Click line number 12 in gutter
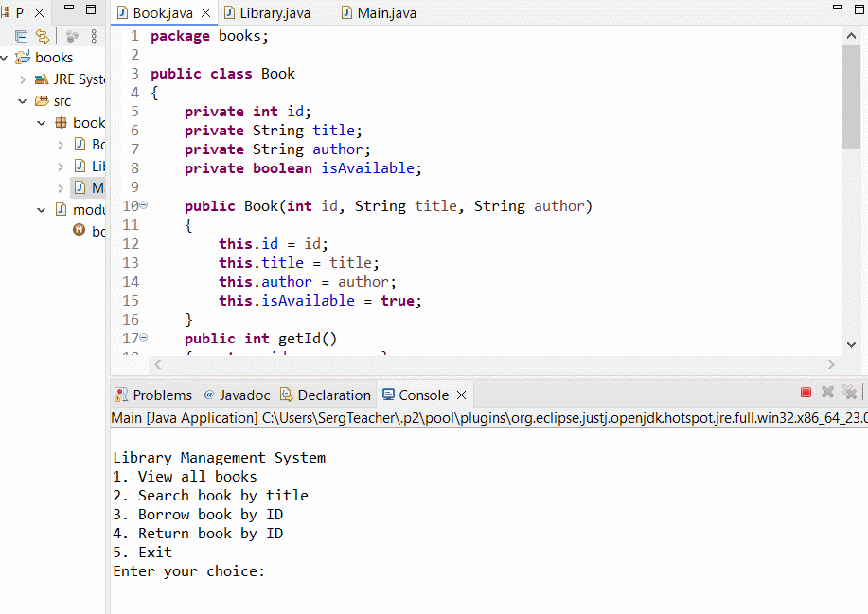The width and height of the screenshot is (868, 614). click(131, 244)
